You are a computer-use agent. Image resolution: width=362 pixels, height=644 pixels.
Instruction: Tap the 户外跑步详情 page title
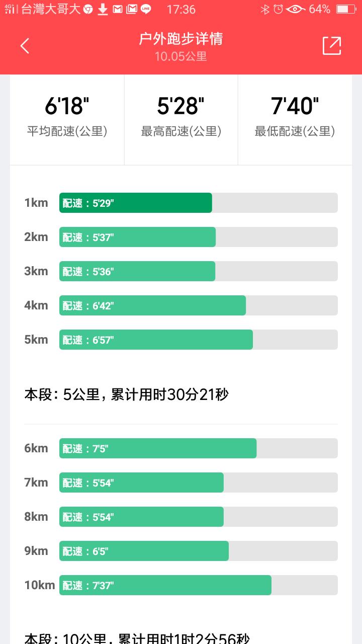coord(181,39)
